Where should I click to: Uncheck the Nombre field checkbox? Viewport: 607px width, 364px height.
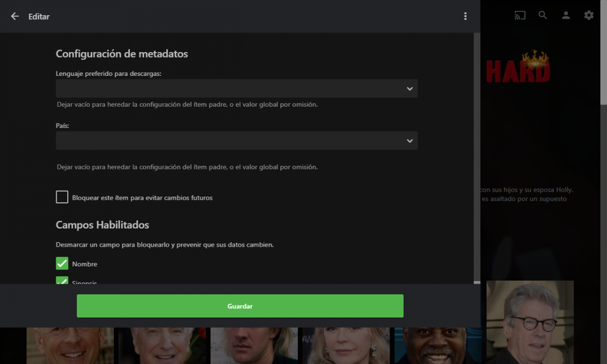coord(62,263)
